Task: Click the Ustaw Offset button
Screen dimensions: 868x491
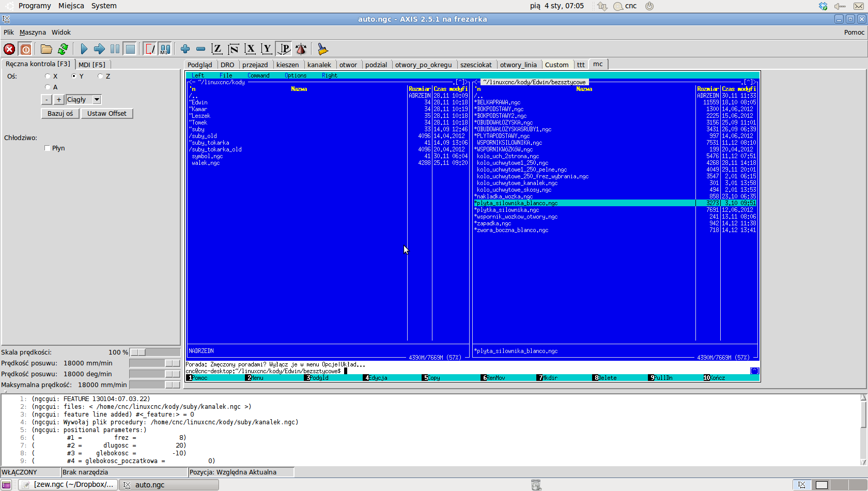Action: coord(107,114)
